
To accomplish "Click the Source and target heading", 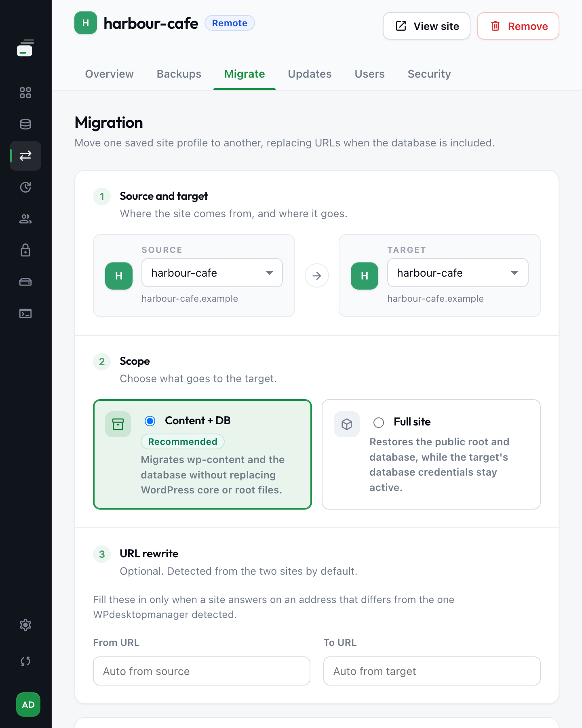I will (164, 196).
